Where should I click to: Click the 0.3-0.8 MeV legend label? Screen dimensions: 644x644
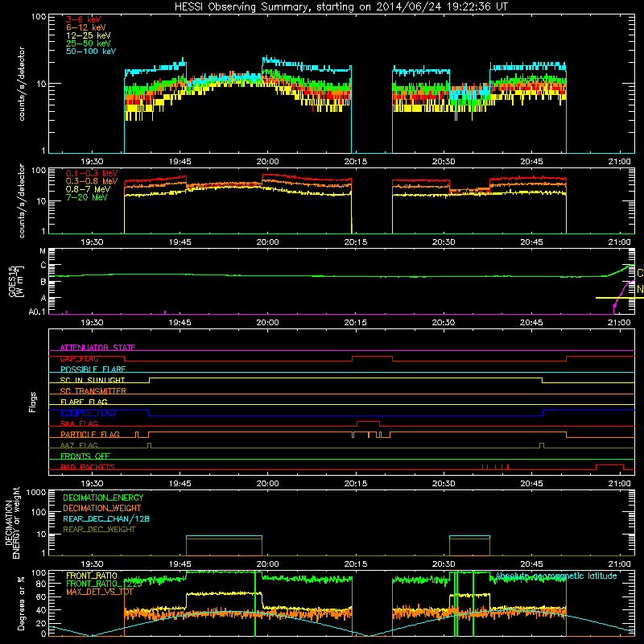(x=92, y=181)
